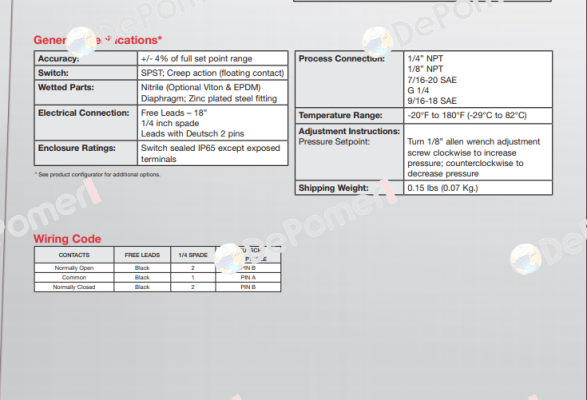587x400 pixels.
Task: Click the product configurator footnote text
Action: click(97, 175)
